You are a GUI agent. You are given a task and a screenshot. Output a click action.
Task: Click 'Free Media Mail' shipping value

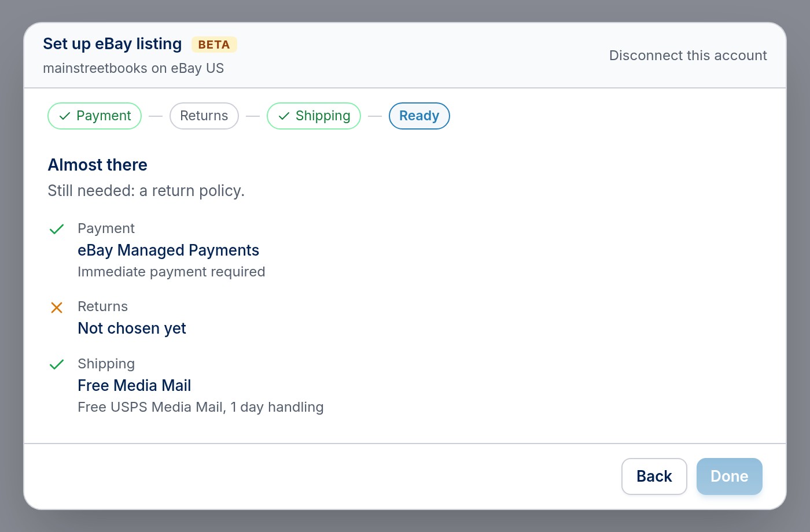tap(134, 386)
